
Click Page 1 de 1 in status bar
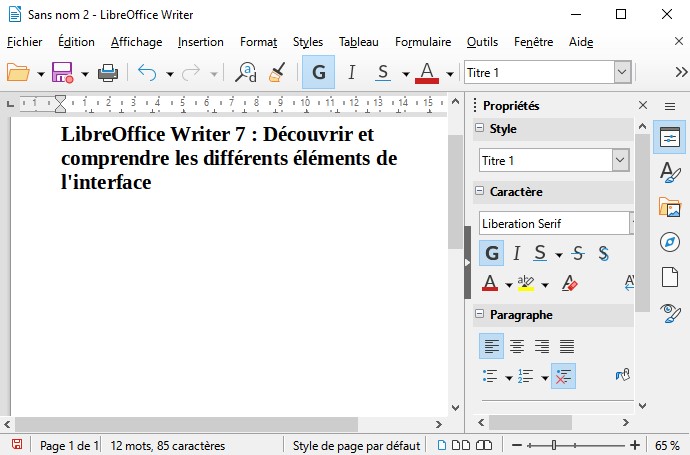coord(69,446)
